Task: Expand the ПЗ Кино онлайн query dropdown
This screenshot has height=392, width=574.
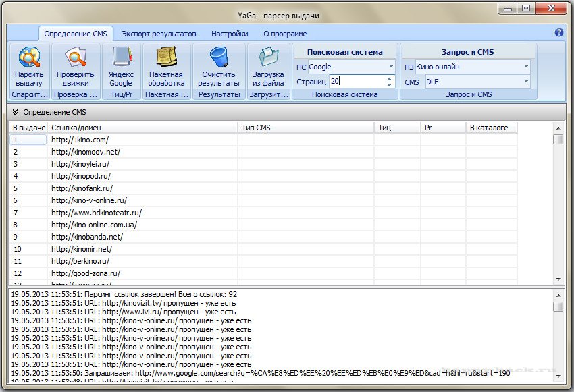Action: (526, 67)
